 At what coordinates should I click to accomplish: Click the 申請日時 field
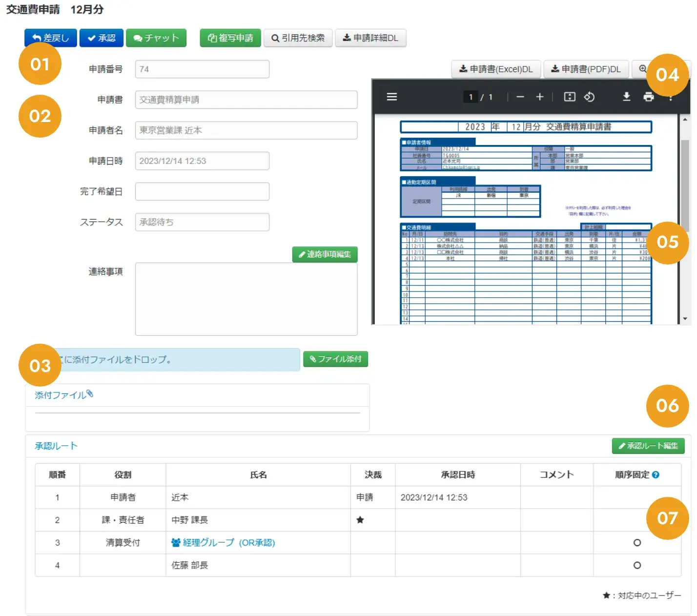point(202,161)
